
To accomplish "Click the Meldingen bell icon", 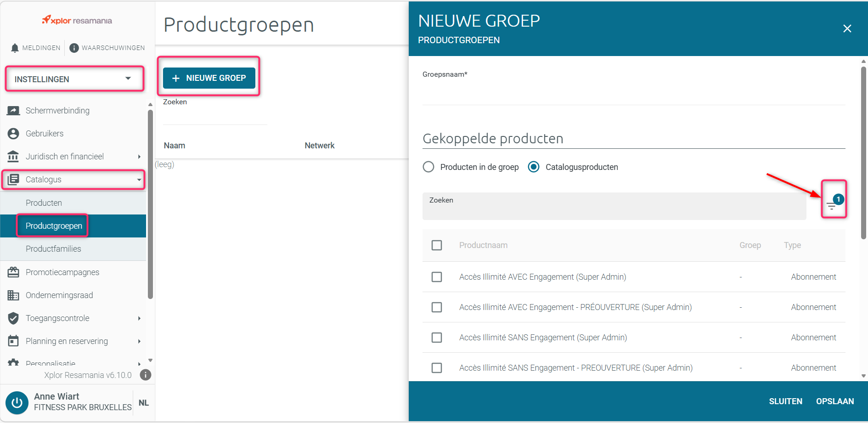I will click(15, 48).
